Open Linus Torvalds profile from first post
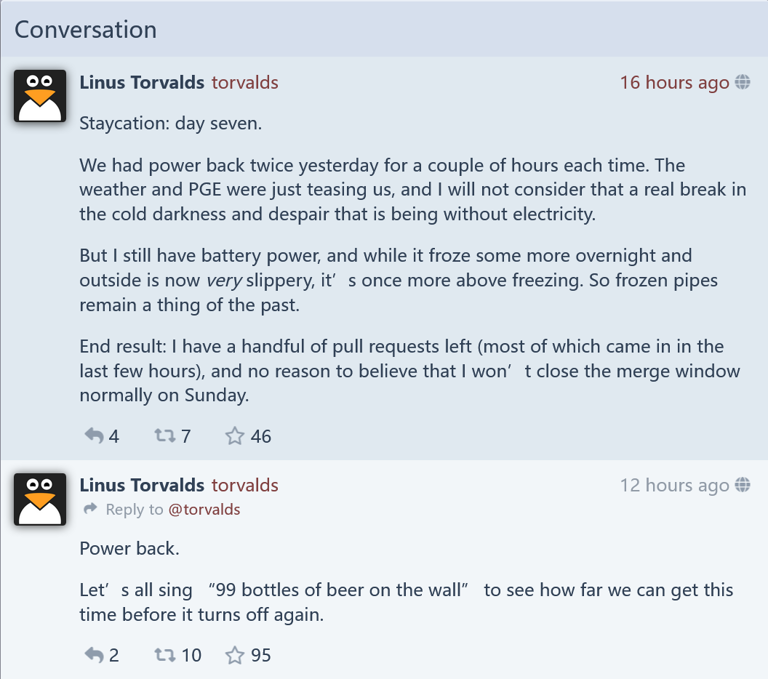 click(x=142, y=82)
